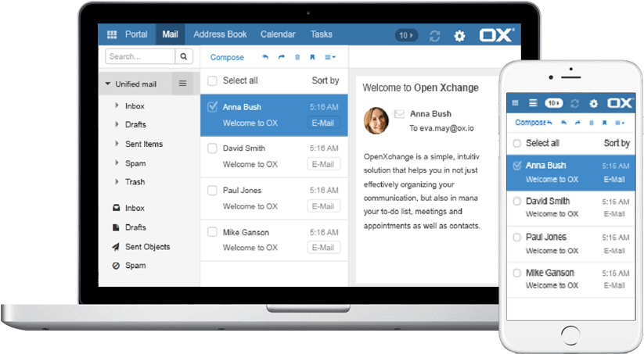Click the forward arrow icon in the laptop toolbar
Image resolution: width=644 pixels, height=354 pixels.
click(x=282, y=57)
